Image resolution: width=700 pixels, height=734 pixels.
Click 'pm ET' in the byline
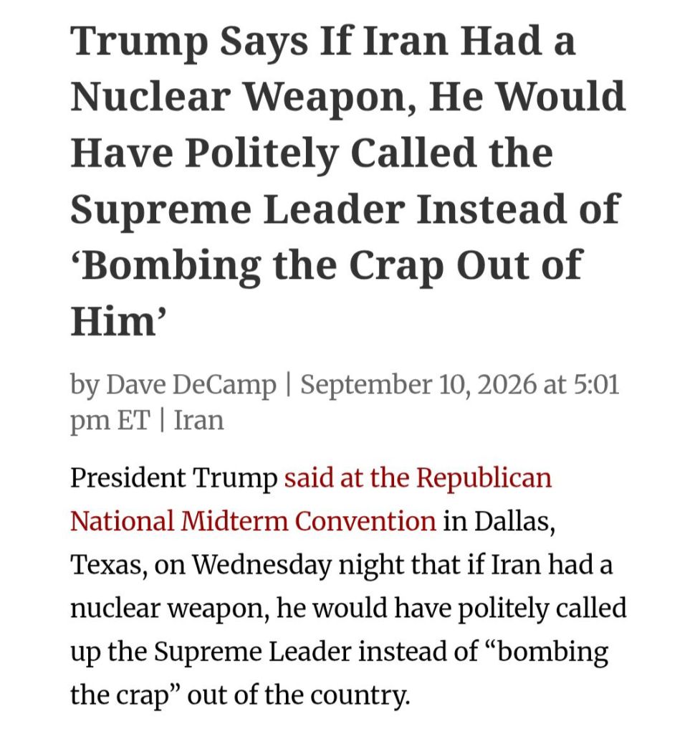110,421
